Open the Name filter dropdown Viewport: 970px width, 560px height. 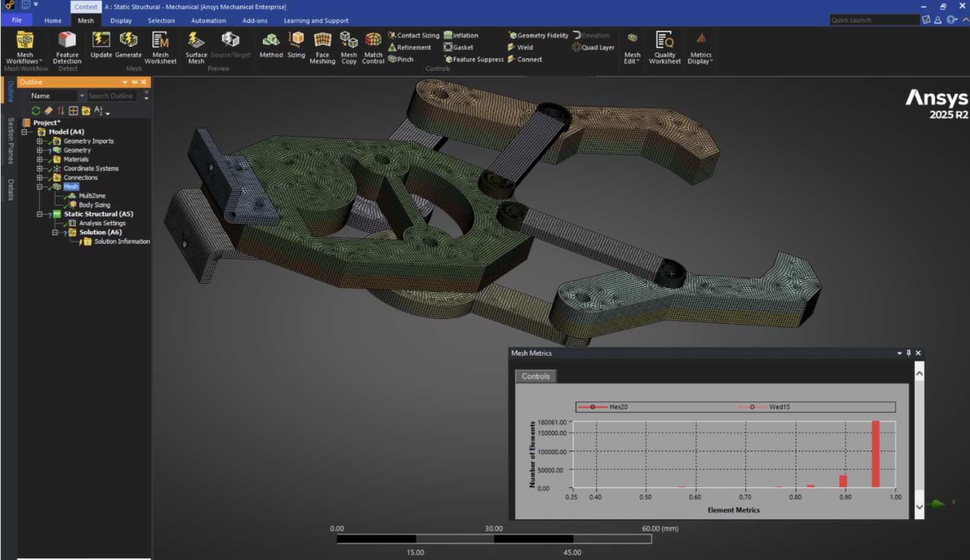pyautogui.click(x=58, y=96)
